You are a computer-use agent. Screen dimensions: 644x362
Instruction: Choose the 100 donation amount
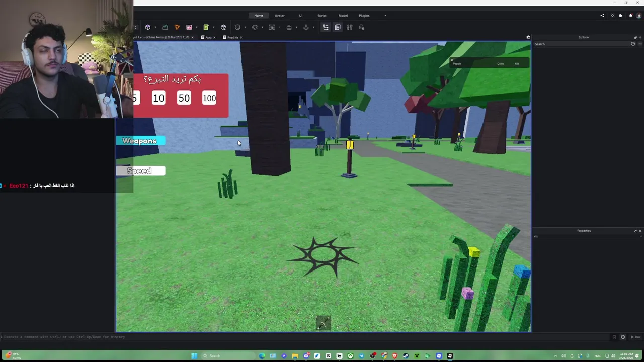[209, 98]
